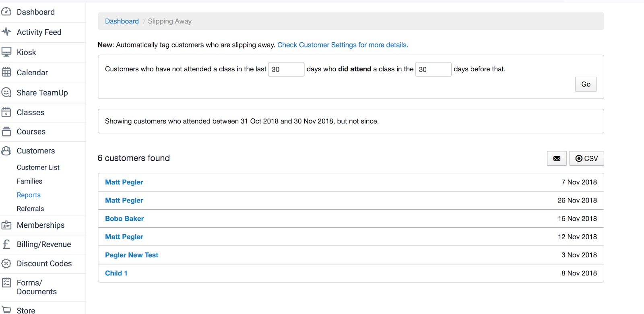Viewport: 644px width, 314px height.
Task: Click the Dashboard breadcrumb link
Action: click(122, 21)
